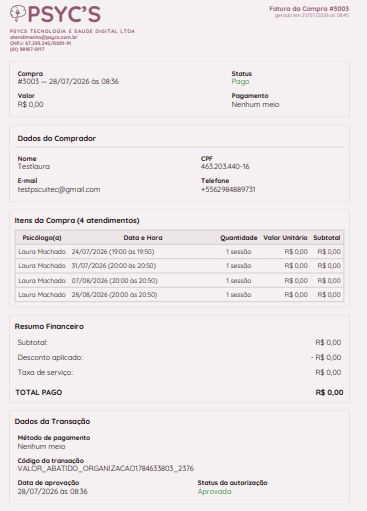The width and height of the screenshot is (367, 511).
Task: Click the buyer phone number +5562984889731
Action: (228, 189)
